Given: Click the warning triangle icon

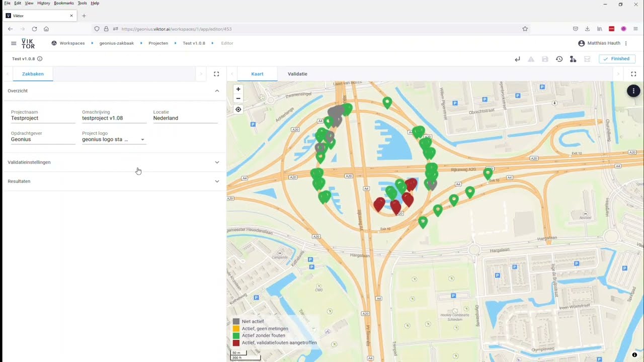Looking at the screenshot, I should (531, 59).
